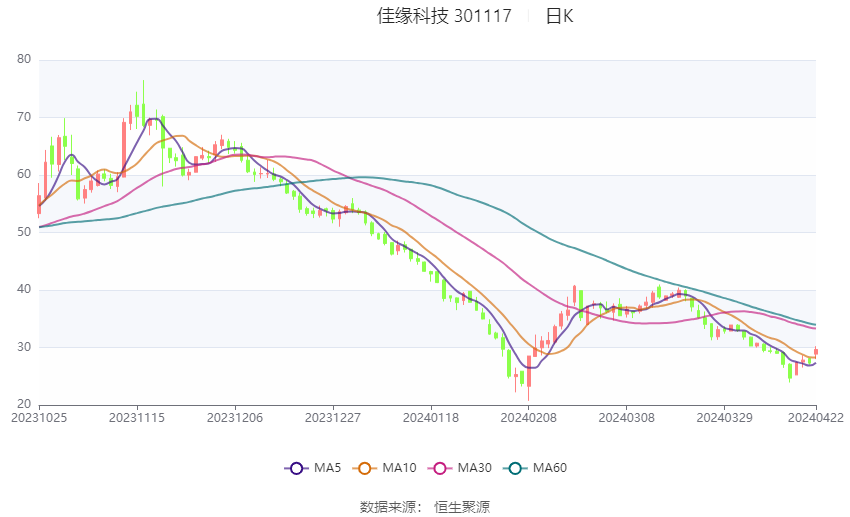Click the MA60 legend label text
This screenshot has height=517, width=850.
(550, 468)
